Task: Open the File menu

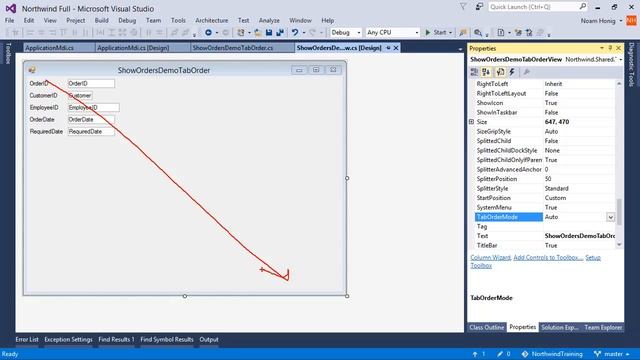Action: click(9, 20)
